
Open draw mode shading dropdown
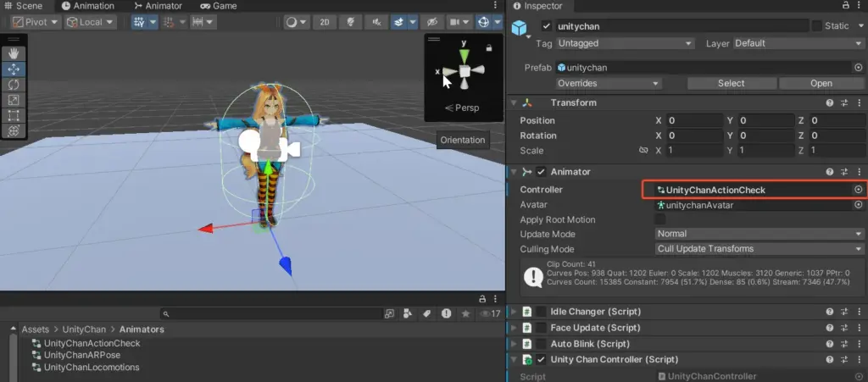click(298, 22)
